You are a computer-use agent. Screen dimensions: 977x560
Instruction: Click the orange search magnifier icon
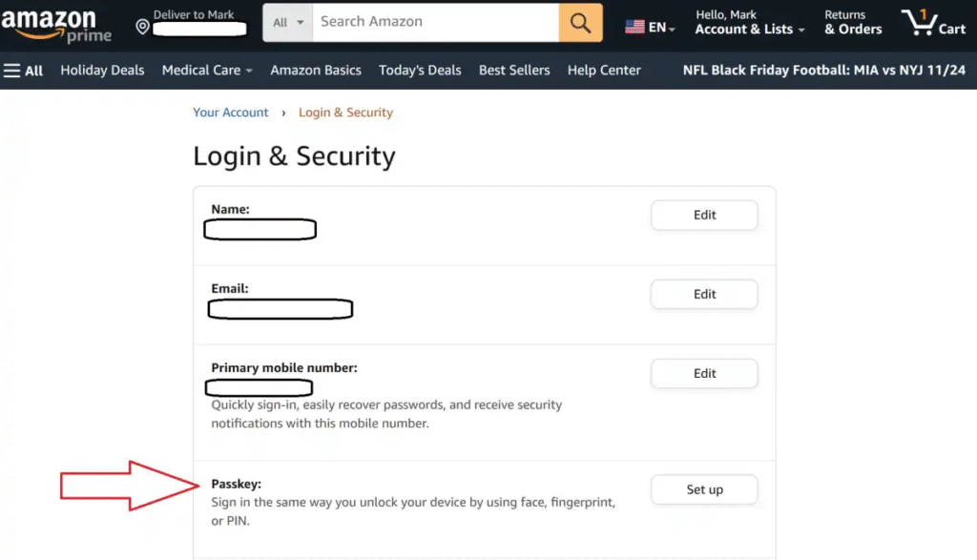point(580,23)
